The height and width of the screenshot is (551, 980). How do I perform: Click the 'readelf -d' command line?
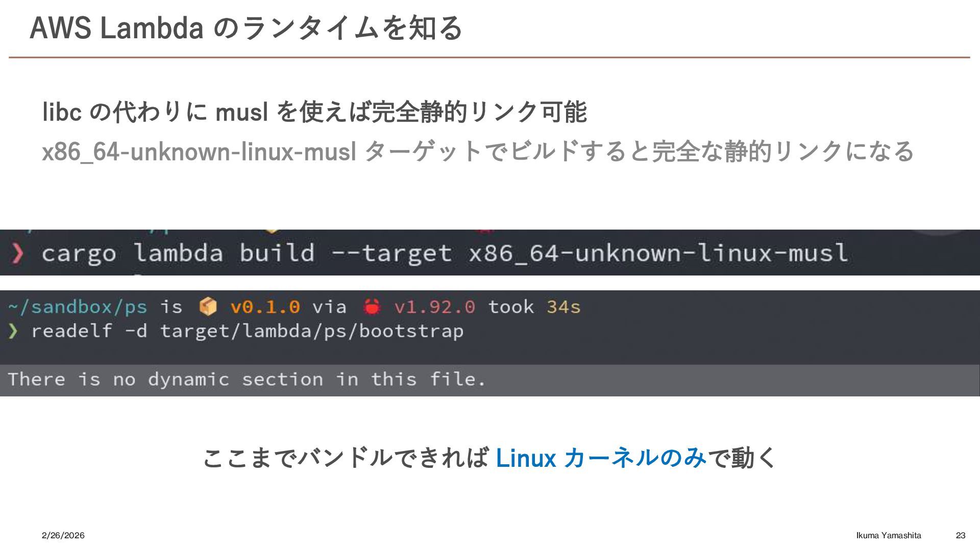tap(89, 331)
